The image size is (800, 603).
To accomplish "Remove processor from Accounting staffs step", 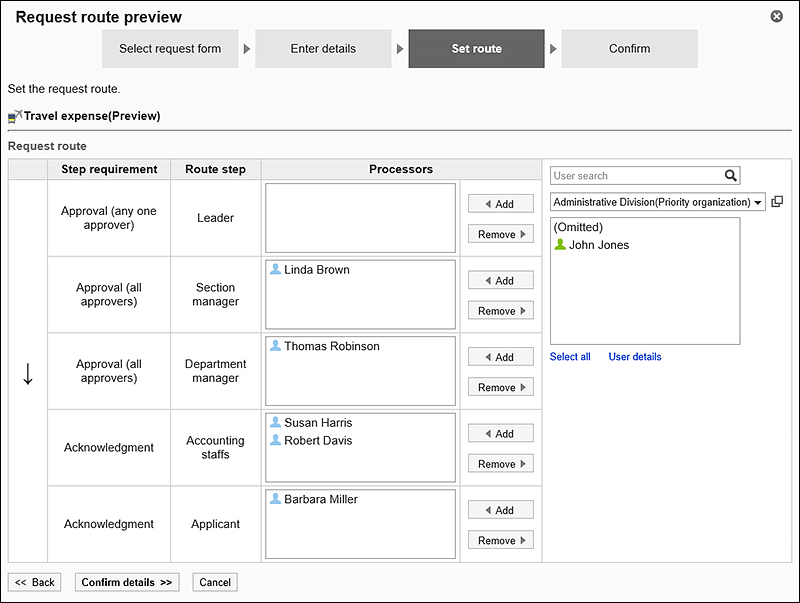I will point(501,464).
